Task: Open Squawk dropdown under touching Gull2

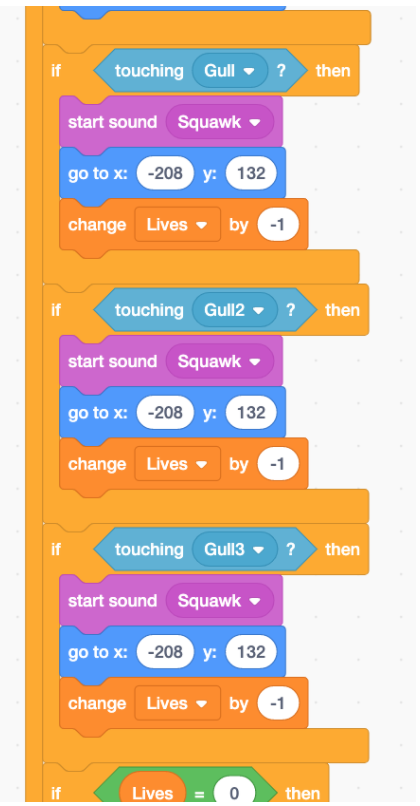Action: (x=220, y=361)
